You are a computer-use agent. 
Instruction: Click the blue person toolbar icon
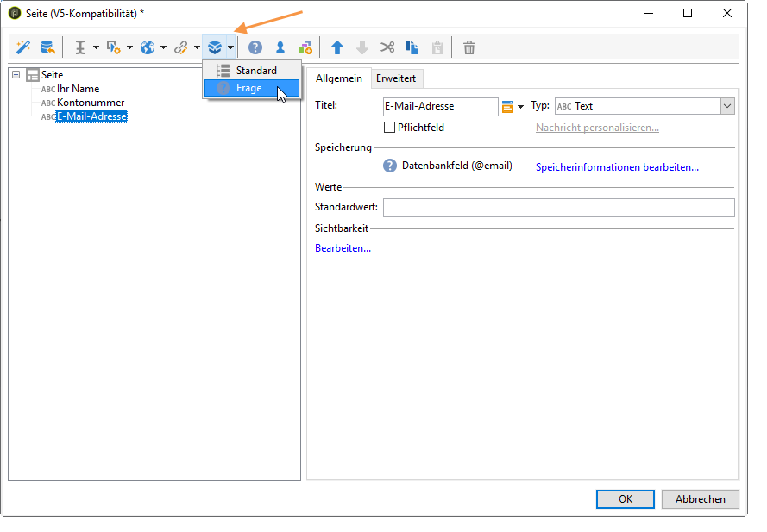[x=280, y=47]
